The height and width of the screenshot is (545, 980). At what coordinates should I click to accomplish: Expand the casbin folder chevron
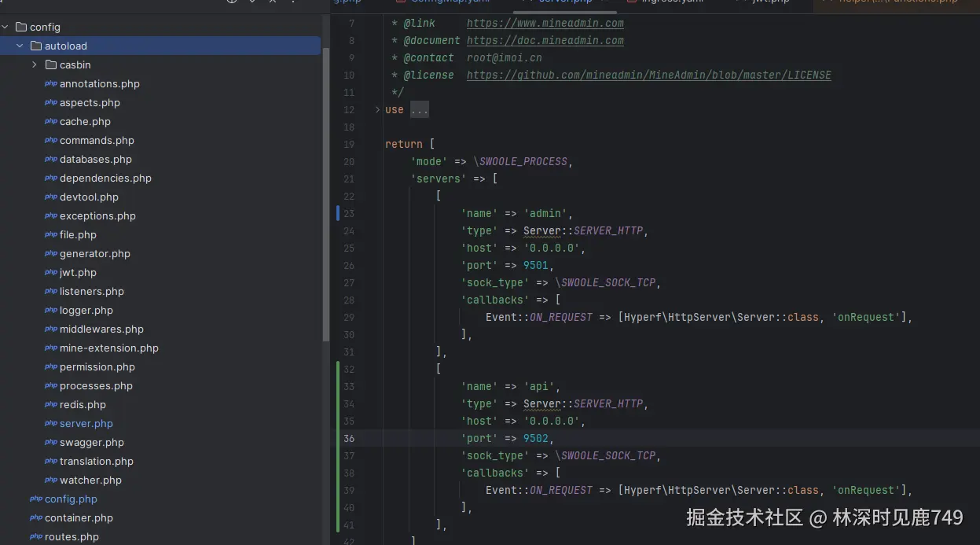pos(35,64)
